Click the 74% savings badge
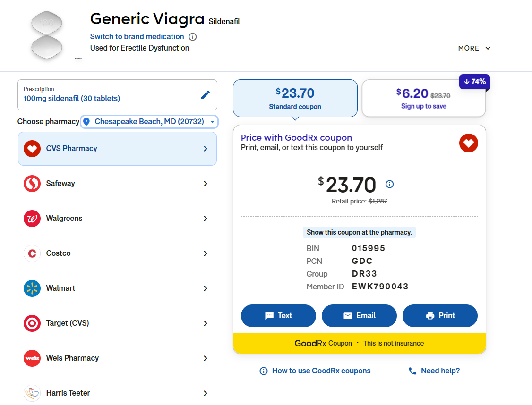 pyautogui.click(x=474, y=82)
